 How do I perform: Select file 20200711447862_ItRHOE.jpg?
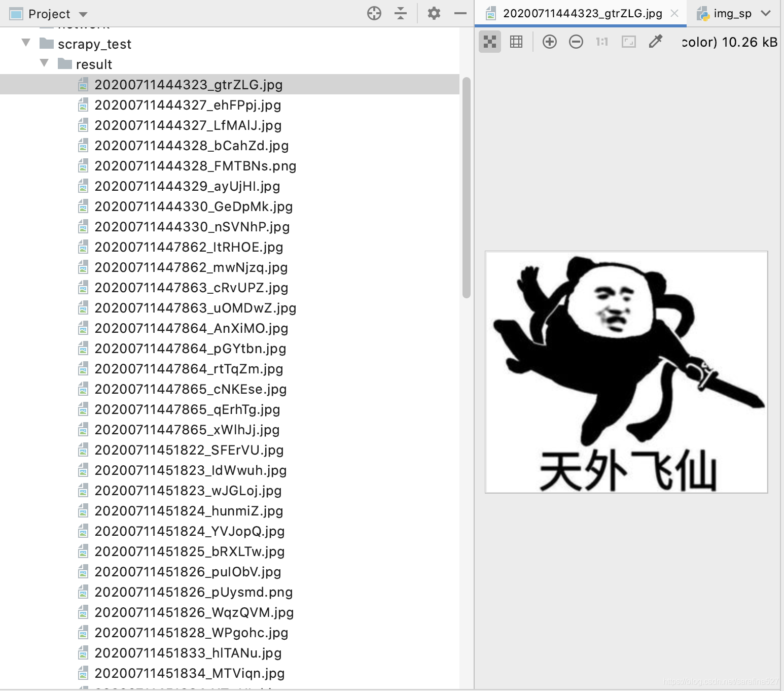(189, 247)
